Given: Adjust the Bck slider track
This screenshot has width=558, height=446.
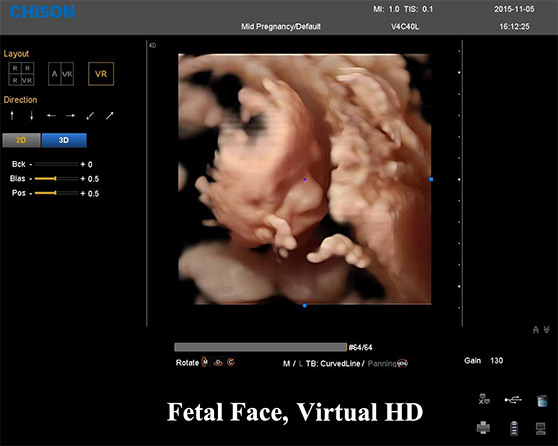Looking at the screenshot, I should [56, 164].
